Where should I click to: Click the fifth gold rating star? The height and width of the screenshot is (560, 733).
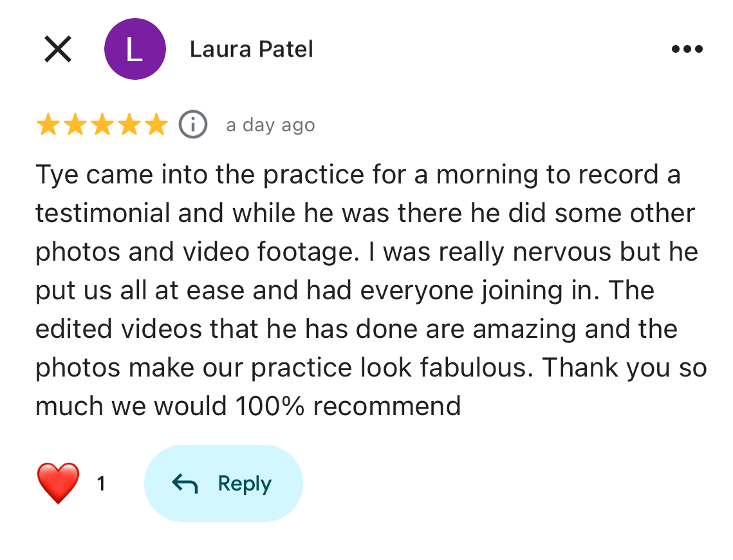click(156, 124)
